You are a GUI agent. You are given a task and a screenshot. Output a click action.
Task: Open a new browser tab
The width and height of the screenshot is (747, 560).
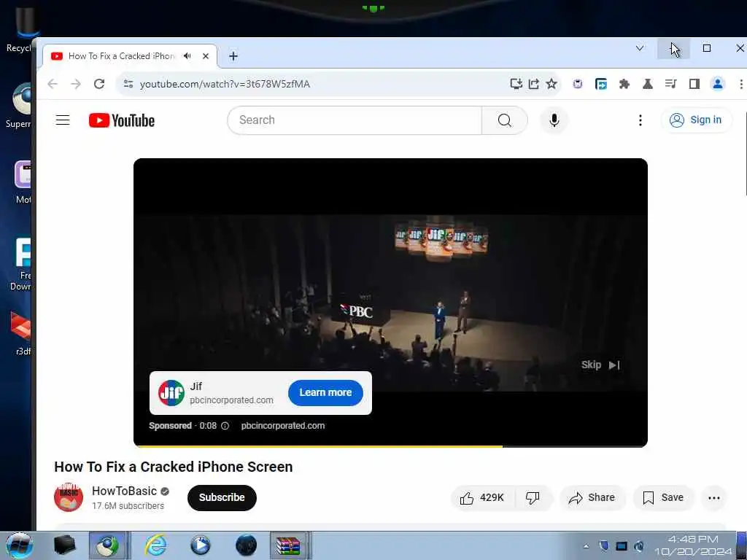tap(233, 56)
